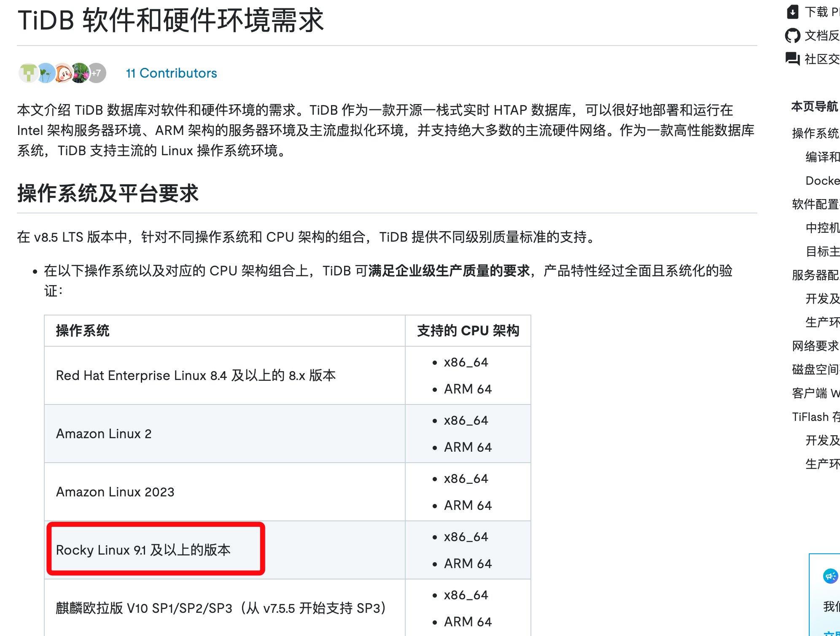840x636 pixels.
Task: Click the pink flower contributor avatar
Action: (80, 73)
